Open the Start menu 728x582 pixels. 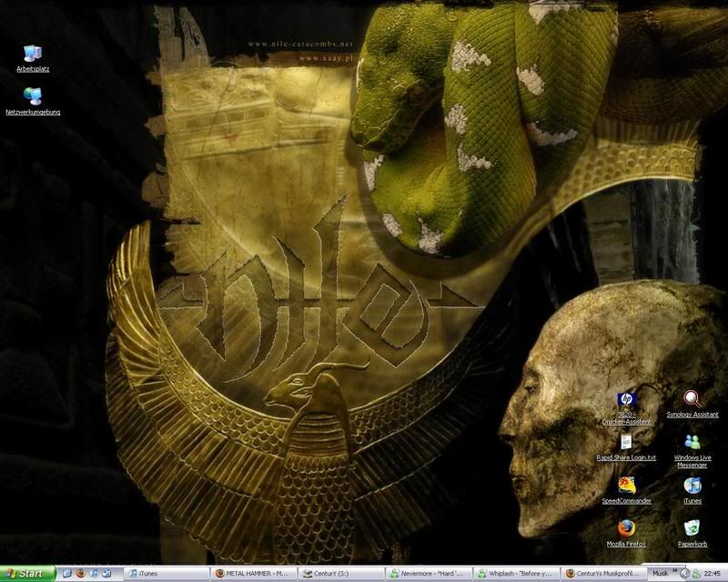click(27, 574)
